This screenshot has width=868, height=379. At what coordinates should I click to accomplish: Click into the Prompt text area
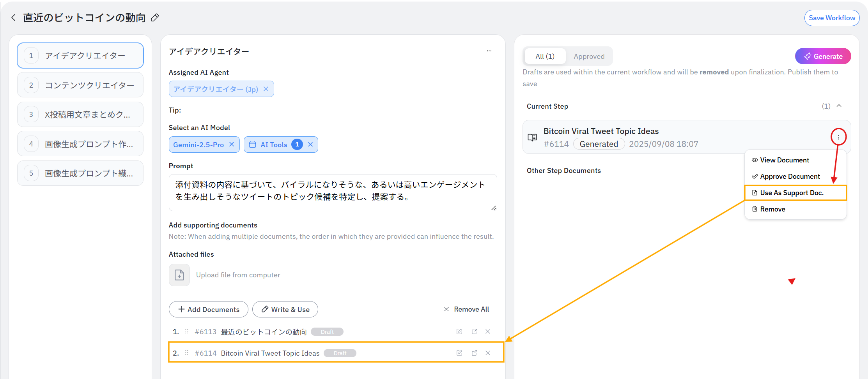332,192
